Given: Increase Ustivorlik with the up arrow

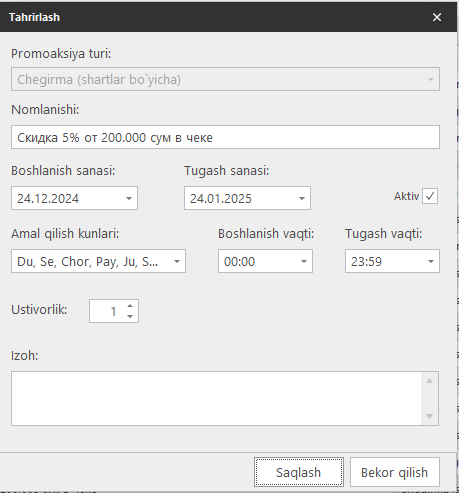Looking at the screenshot, I should coord(130,306).
